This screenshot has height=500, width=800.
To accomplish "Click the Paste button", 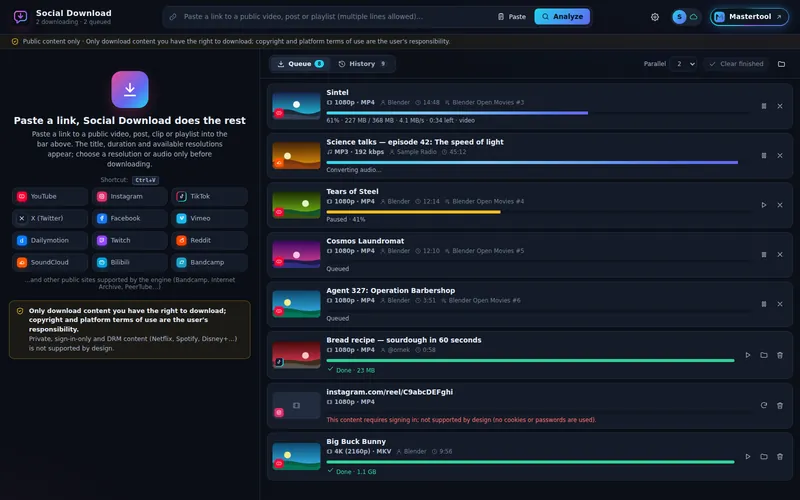I will [x=512, y=17].
